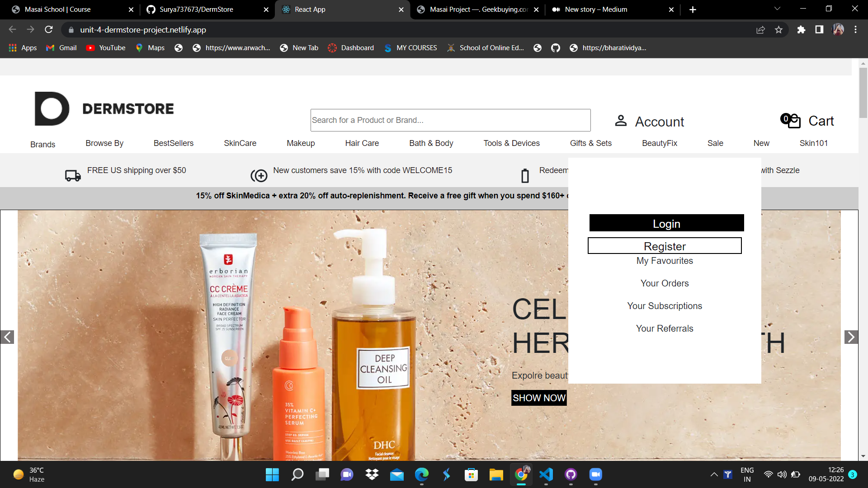868x488 pixels.
Task: Go to previous carousel slide
Action: (x=7, y=337)
